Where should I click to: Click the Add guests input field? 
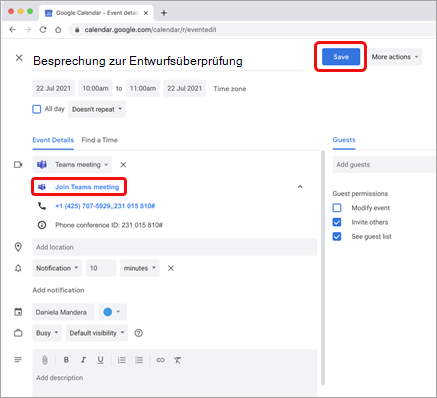click(x=385, y=165)
